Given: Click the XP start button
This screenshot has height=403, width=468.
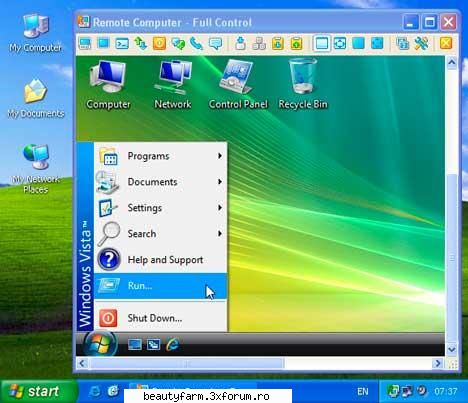Looking at the screenshot, I should point(39,391).
